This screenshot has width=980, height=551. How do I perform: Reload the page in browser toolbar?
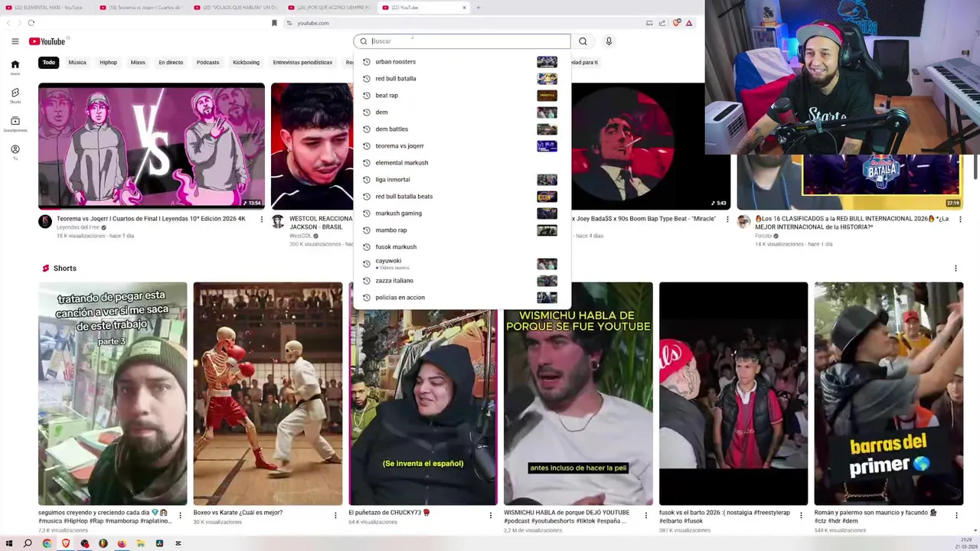click(31, 23)
